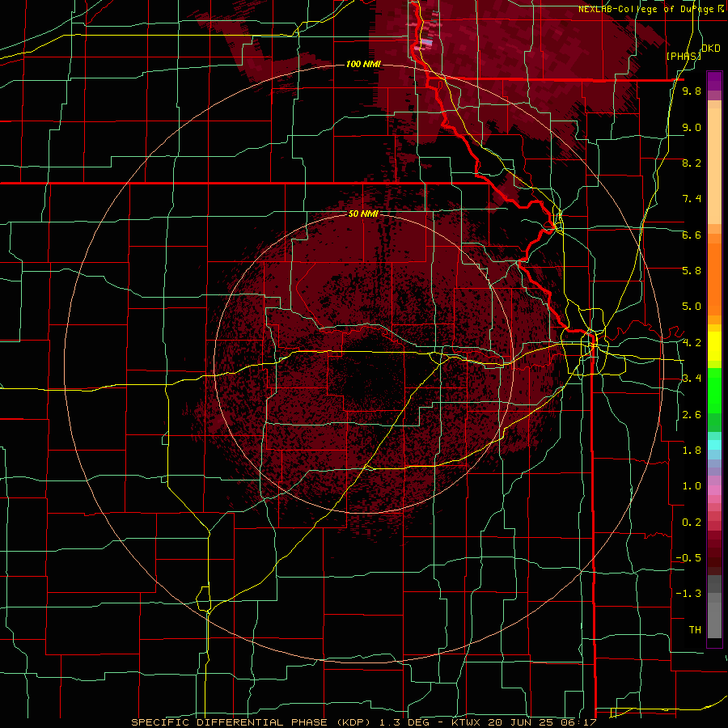Click the 9.0 value on the color scale
This screenshot has width=728, height=728.
pos(692,127)
